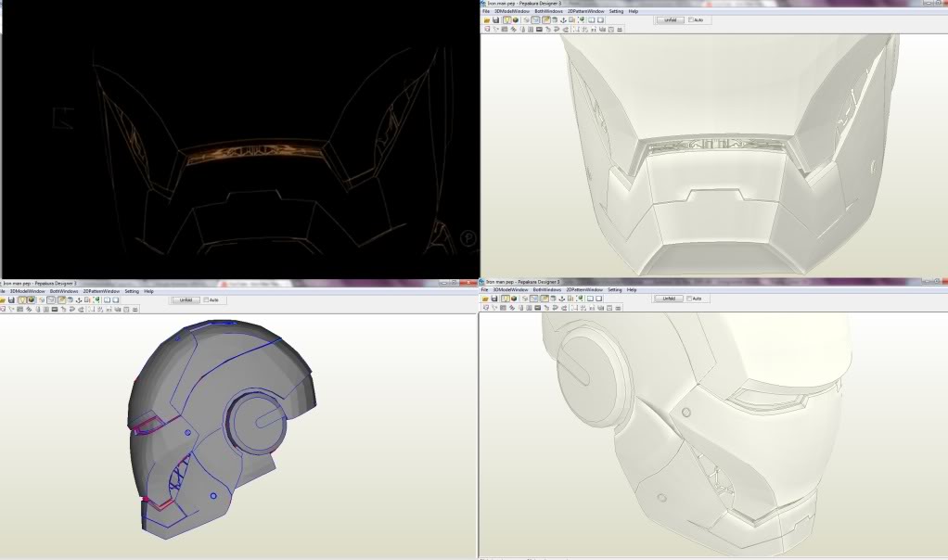Open Help menu in the chin-view window
Image resolution: width=948 pixels, height=560 pixels.
click(x=633, y=11)
